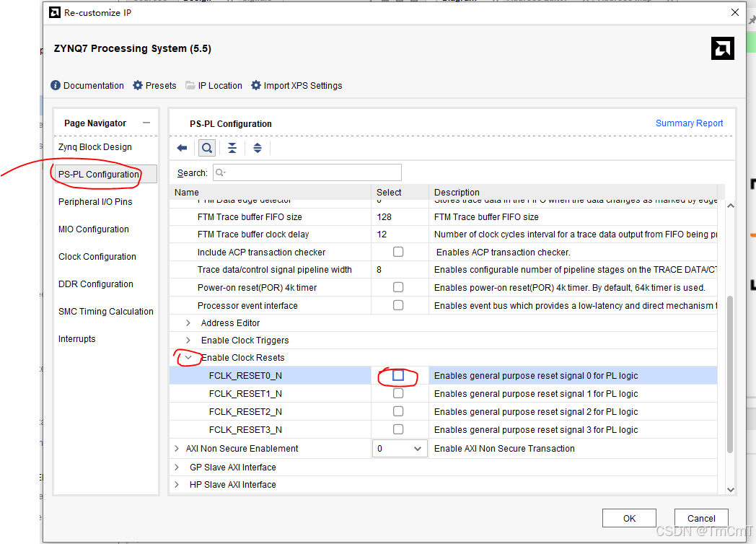756x544 pixels.
Task: Select the FCLK_RESET1_N row name
Action: tap(245, 393)
